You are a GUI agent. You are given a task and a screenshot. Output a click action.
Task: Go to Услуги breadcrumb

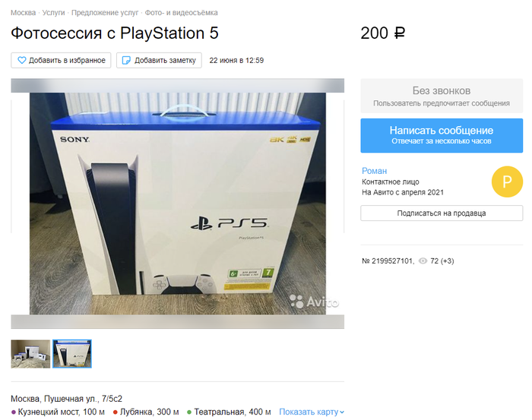pos(53,13)
